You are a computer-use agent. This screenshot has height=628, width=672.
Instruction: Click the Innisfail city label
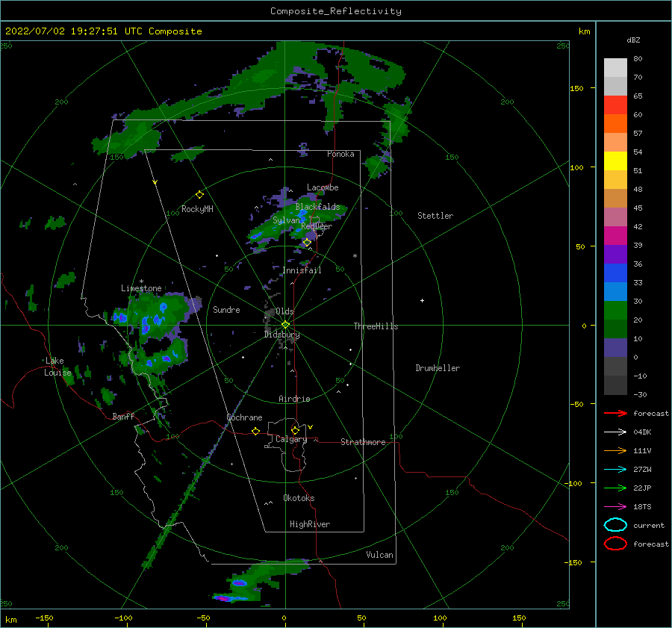pyautogui.click(x=302, y=270)
